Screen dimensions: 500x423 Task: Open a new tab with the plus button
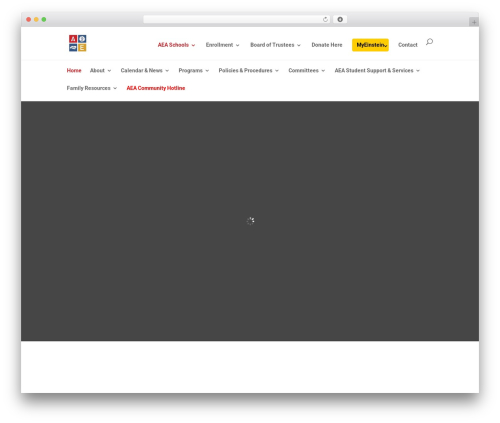click(x=474, y=22)
